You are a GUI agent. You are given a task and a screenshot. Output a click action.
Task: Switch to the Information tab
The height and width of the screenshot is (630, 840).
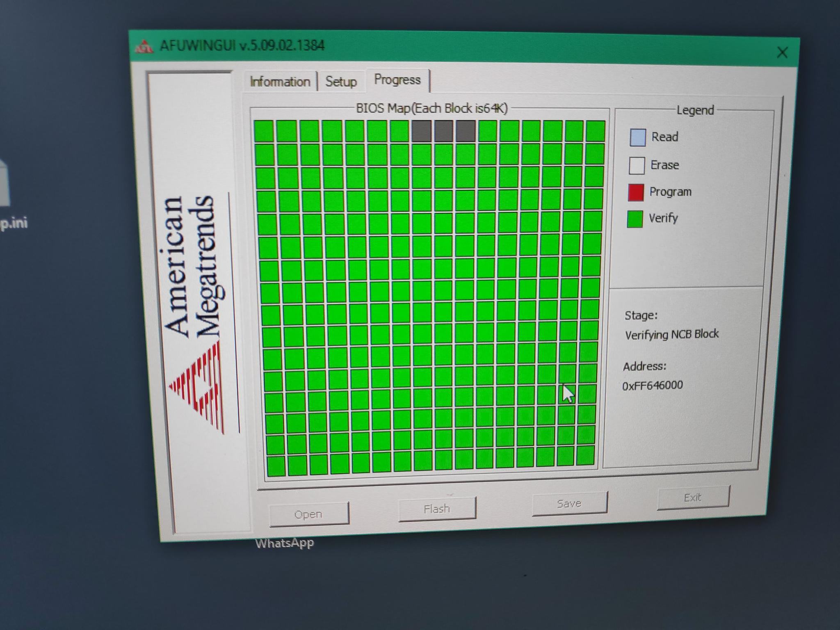pyautogui.click(x=280, y=82)
